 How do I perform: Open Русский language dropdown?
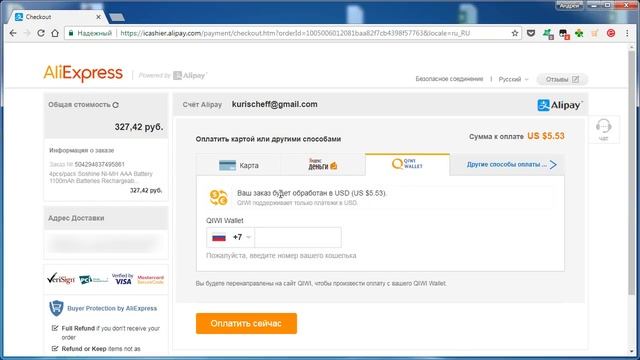513,79
